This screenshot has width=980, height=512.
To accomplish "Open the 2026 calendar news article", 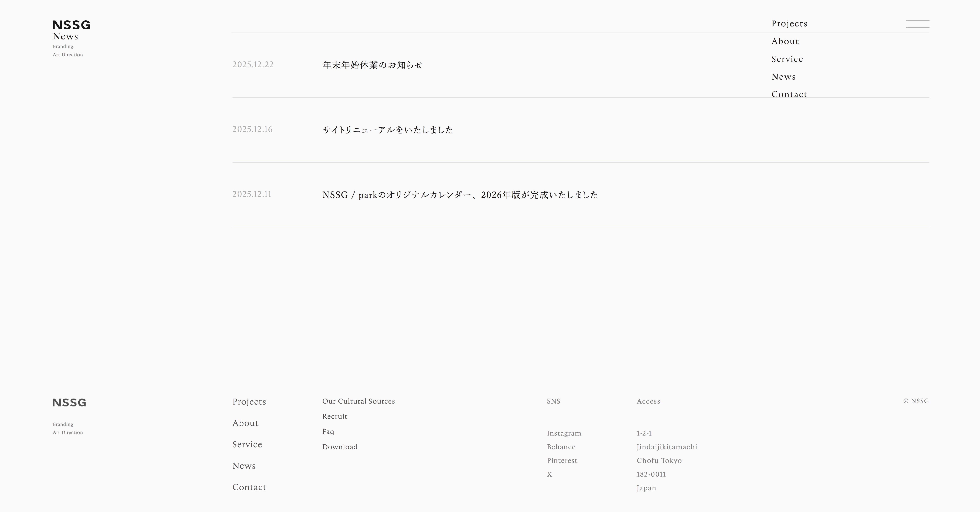I will pos(460,195).
